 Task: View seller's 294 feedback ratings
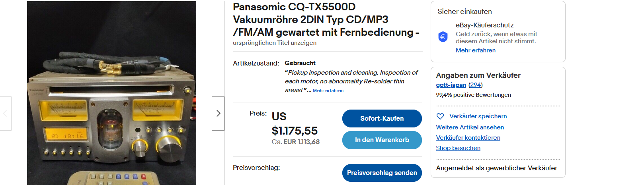[475, 85]
